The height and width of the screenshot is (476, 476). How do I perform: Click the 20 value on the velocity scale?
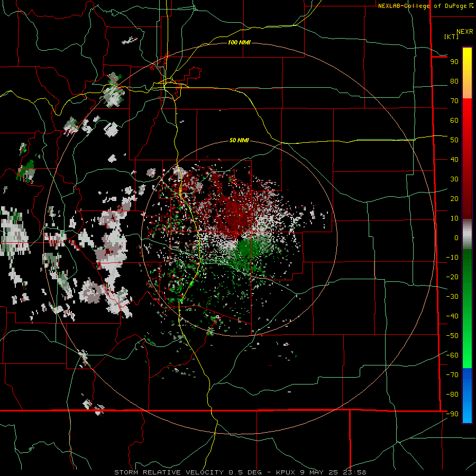454,198
